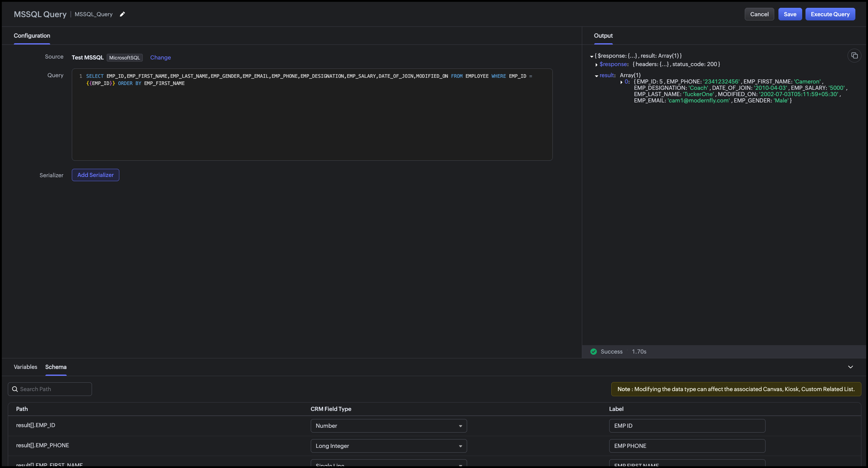Click the EMP ID label text field
This screenshot has width=868, height=468.
[x=687, y=426]
